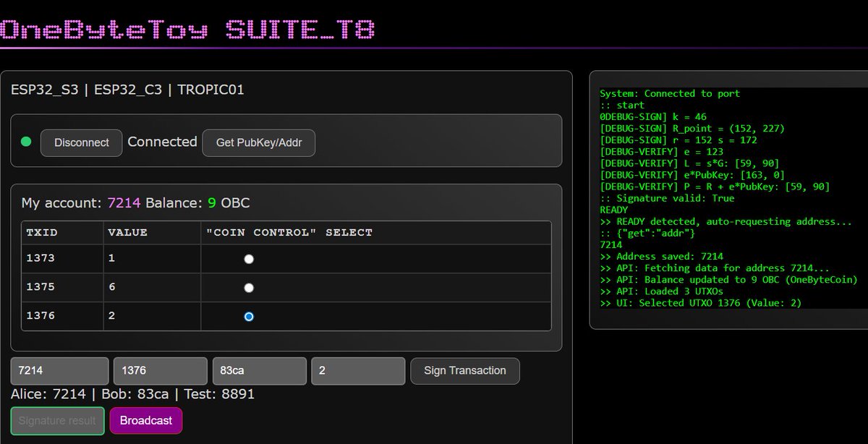Click the My account line above the UTXO table
The width and height of the screenshot is (868, 444).
[135, 203]
